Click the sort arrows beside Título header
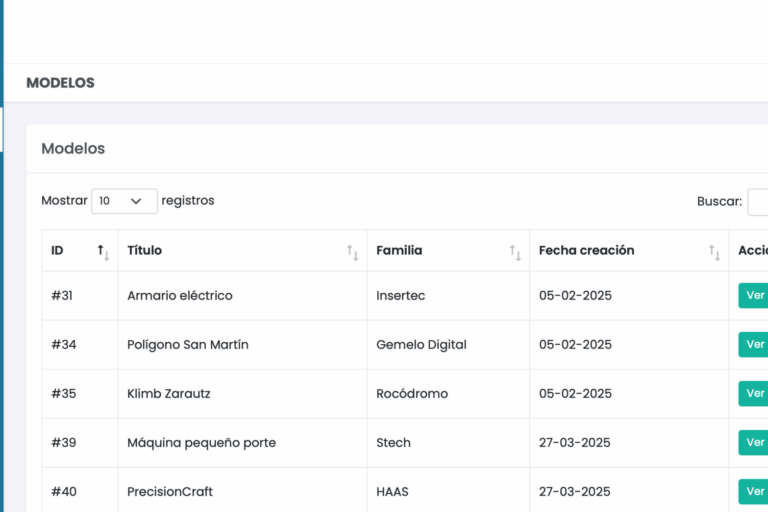This screenshot has width=768, height=512. coord(352,252)
